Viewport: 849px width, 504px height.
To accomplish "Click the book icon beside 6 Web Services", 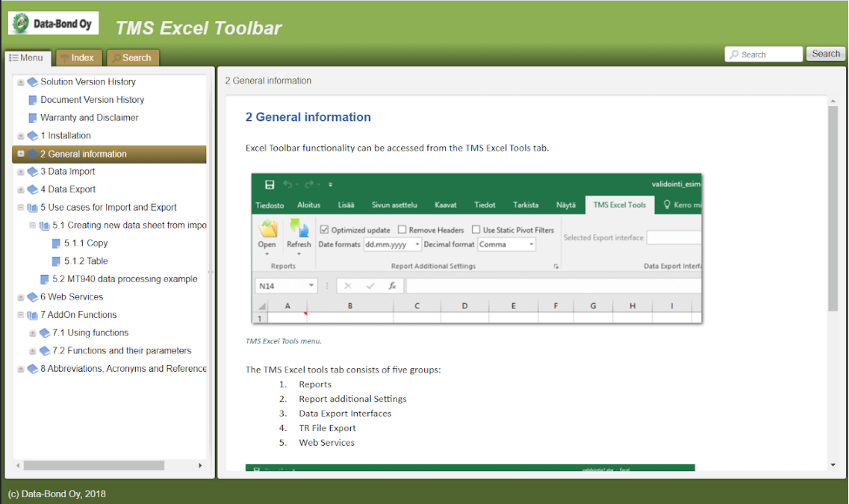I will coord(32,297).
